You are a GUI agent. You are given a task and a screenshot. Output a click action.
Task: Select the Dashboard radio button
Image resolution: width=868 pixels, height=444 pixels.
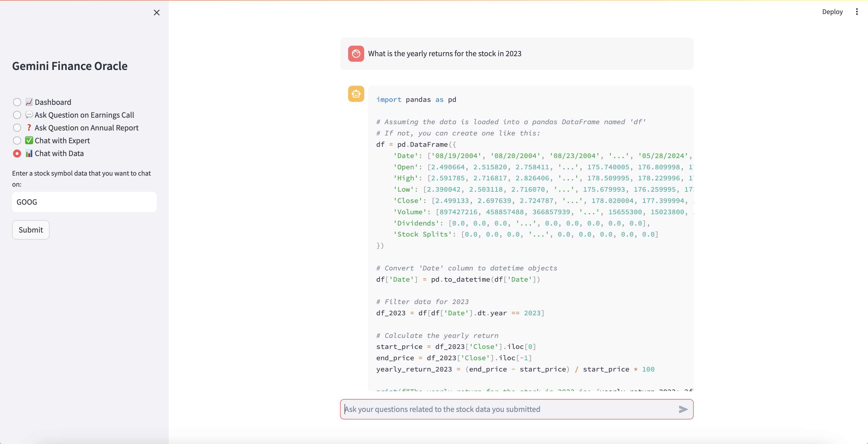17,102
